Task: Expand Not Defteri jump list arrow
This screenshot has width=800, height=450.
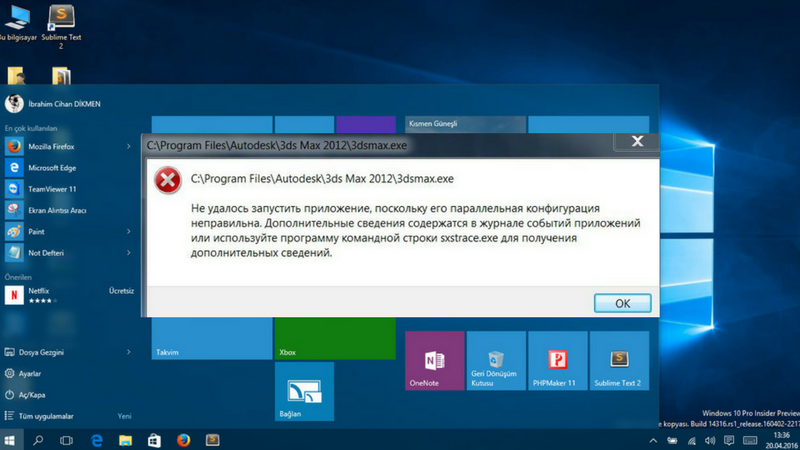Action: click(x=129, y=253)
